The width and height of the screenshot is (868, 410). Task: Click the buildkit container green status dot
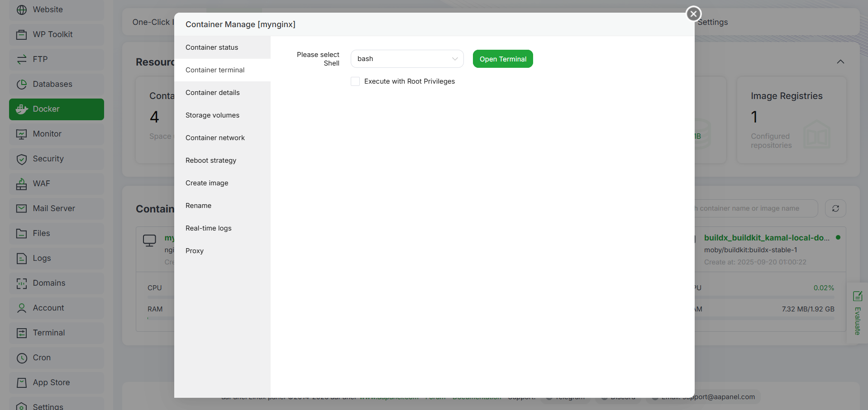[x=838, y=237]
